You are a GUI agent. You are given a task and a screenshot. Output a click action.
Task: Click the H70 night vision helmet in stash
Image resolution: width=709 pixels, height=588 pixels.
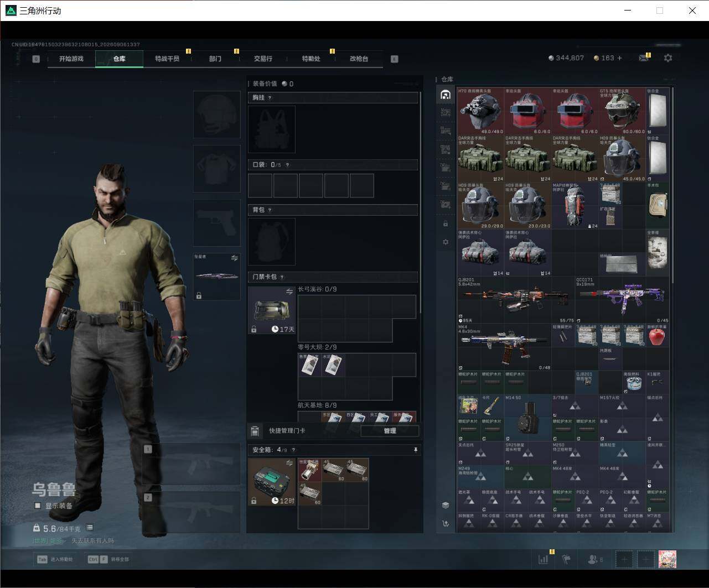[480, 111]
